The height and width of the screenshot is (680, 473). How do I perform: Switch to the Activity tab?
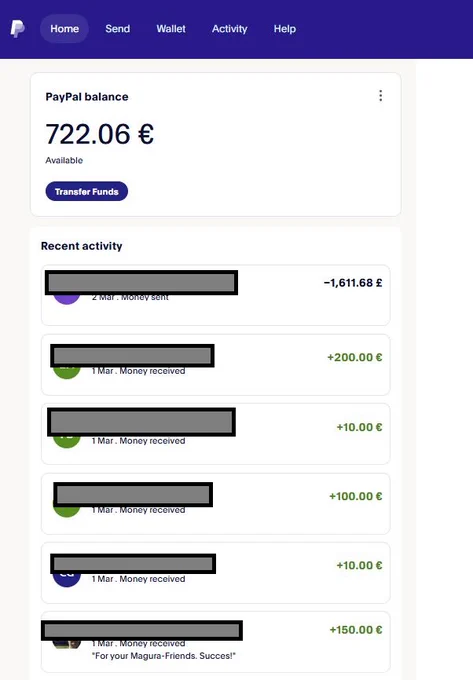229,29
